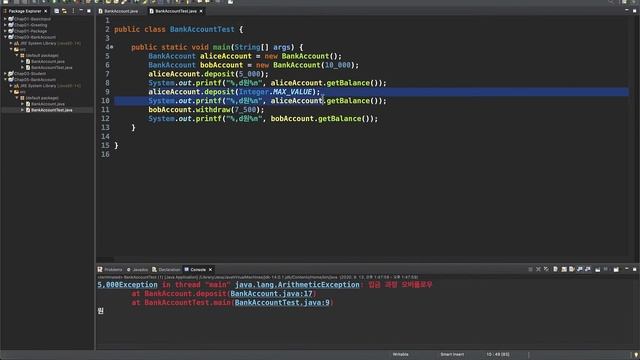The image size is (640, 360).
Task: Click Integer.MAX_VALUE in the code
Action: pos(276,92)
